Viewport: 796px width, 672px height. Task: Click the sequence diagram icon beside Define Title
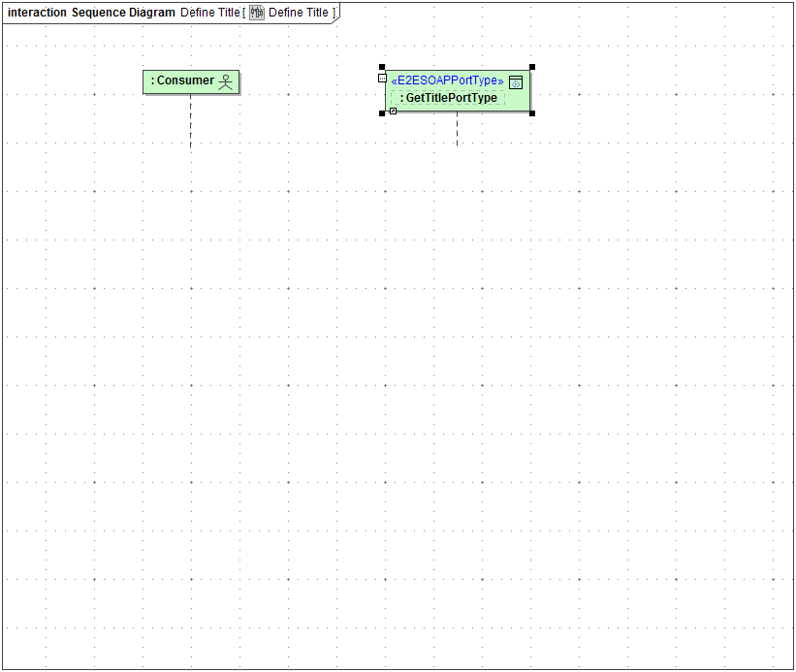pos(255,13)
